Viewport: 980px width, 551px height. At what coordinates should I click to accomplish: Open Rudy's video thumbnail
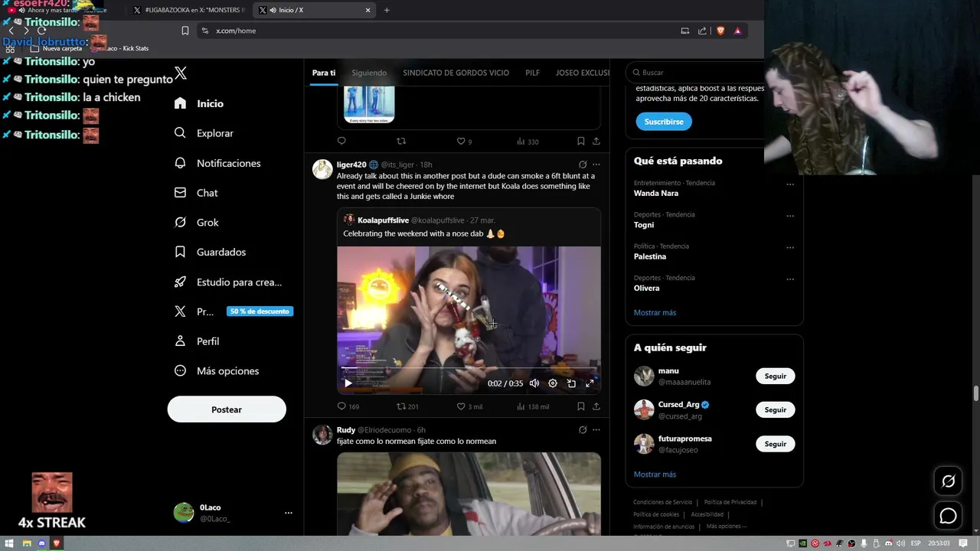[469, 494]
